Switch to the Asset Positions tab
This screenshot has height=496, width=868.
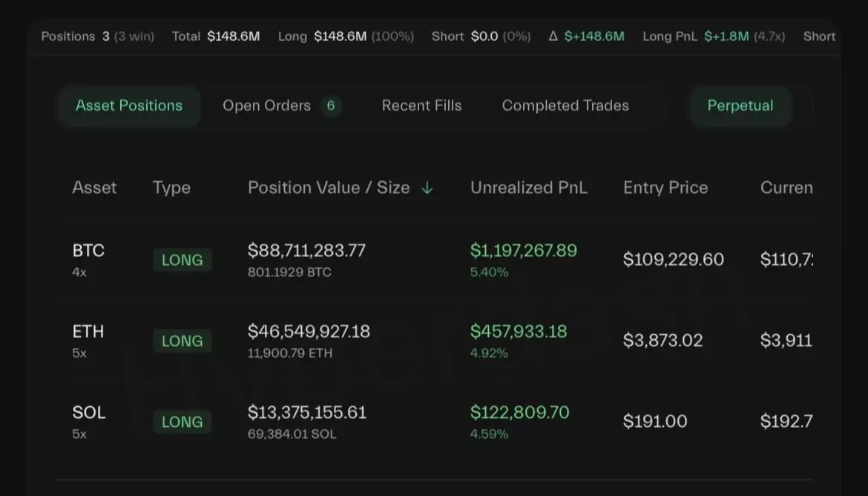tap(129, 106)
